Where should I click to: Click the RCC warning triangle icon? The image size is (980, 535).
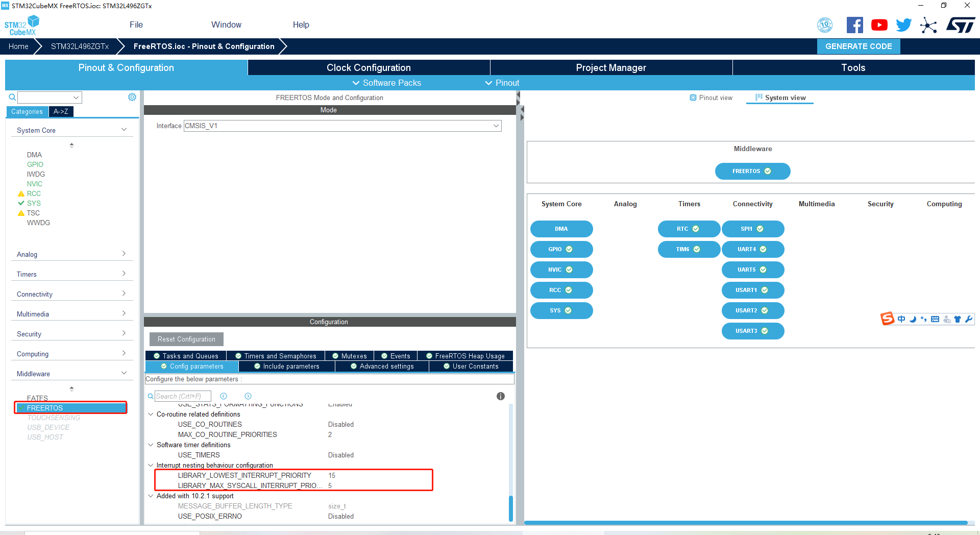[x=21, y=194]
